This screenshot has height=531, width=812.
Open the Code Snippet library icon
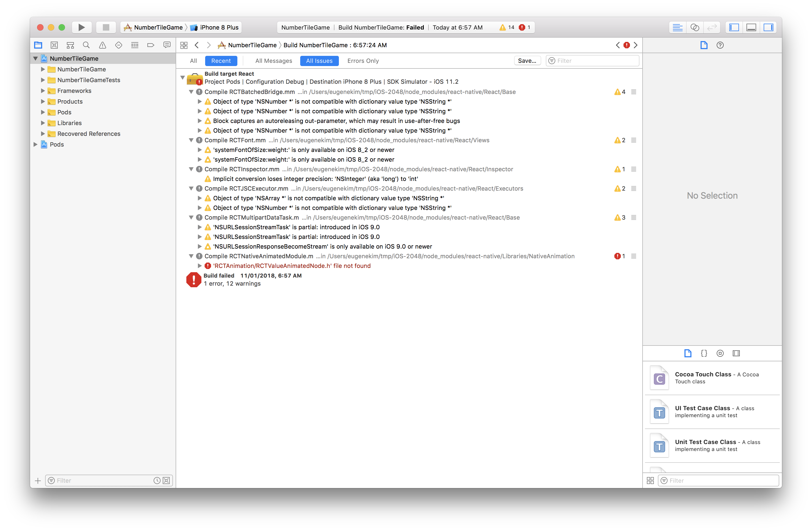(x=704, y=353)
